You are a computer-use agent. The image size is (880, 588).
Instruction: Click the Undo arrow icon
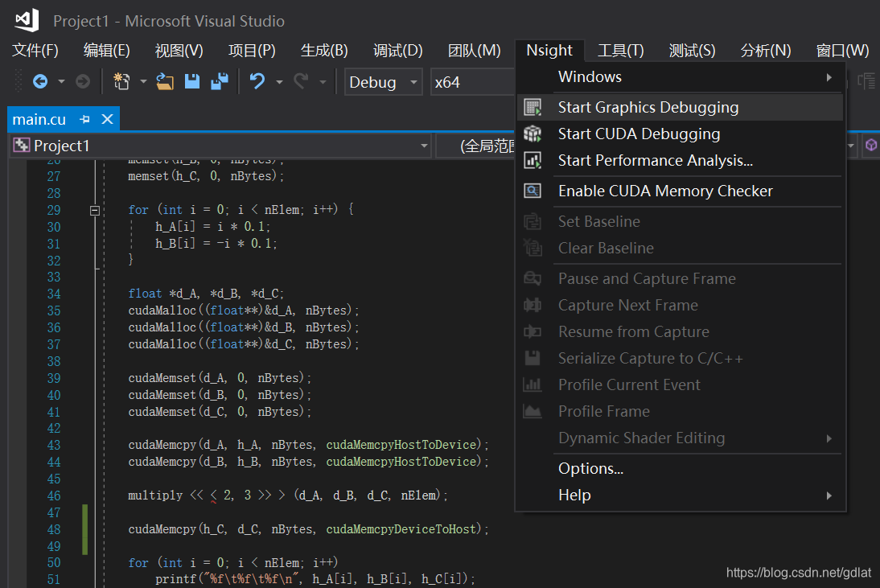point(257,82)
